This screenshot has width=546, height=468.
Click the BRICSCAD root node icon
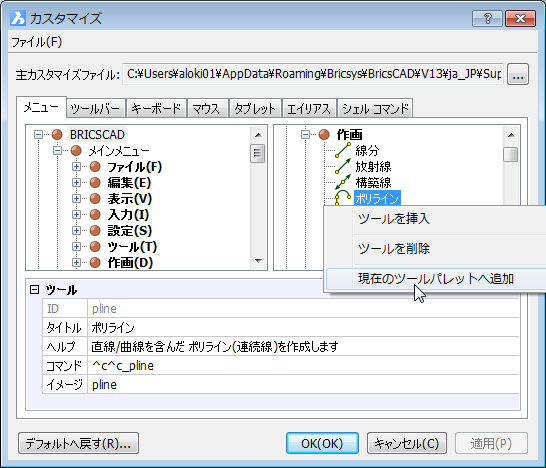57,134
